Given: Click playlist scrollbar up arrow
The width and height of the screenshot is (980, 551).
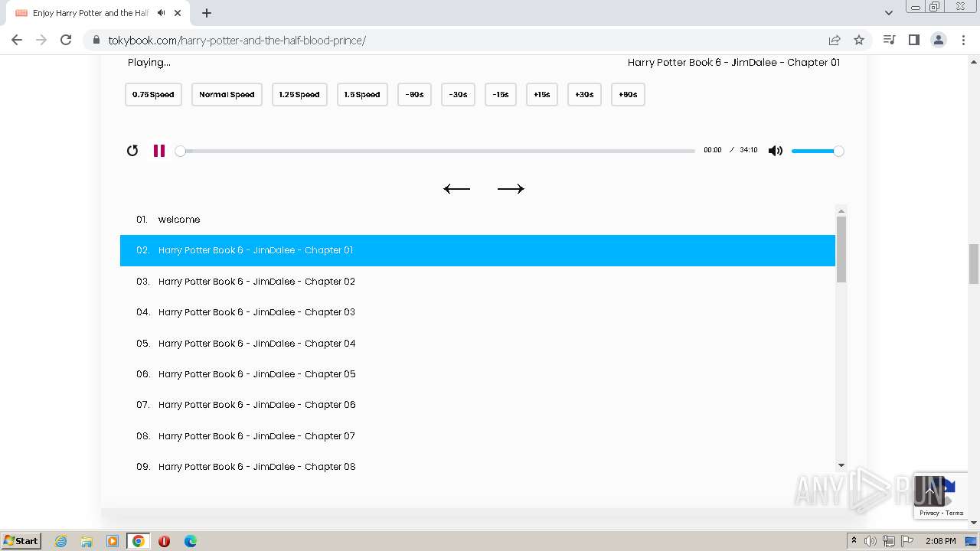Looking at the screenshot, I should click(x=841, y=210).
